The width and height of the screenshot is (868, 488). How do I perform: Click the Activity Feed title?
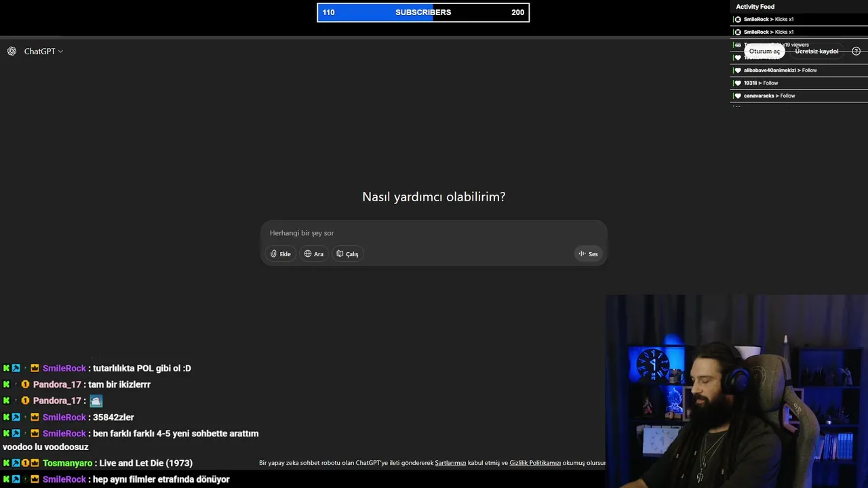(755, 7)
